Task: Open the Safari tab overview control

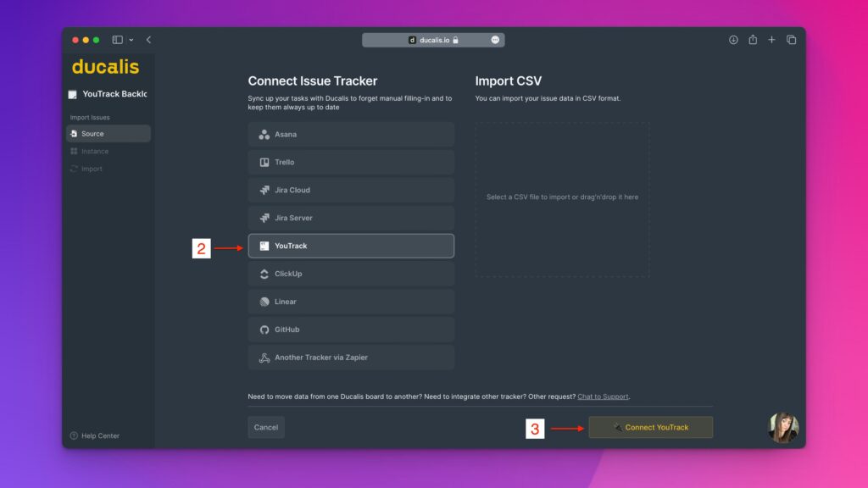Action: 791,39
